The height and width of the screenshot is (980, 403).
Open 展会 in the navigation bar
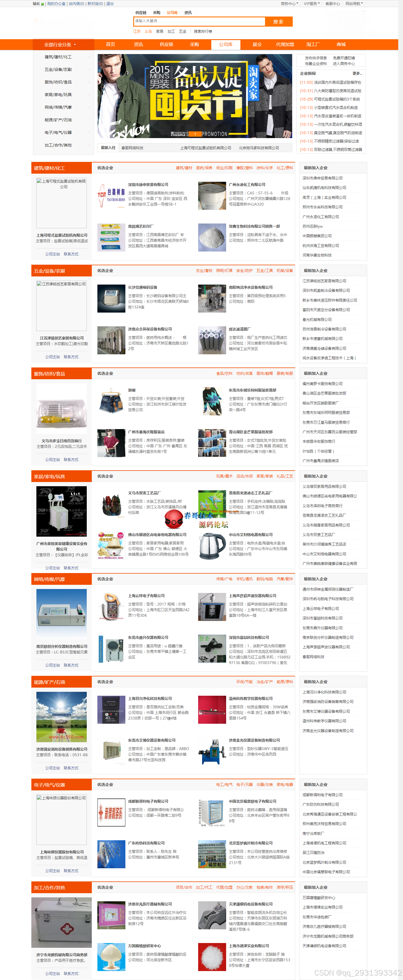point(257,45)
